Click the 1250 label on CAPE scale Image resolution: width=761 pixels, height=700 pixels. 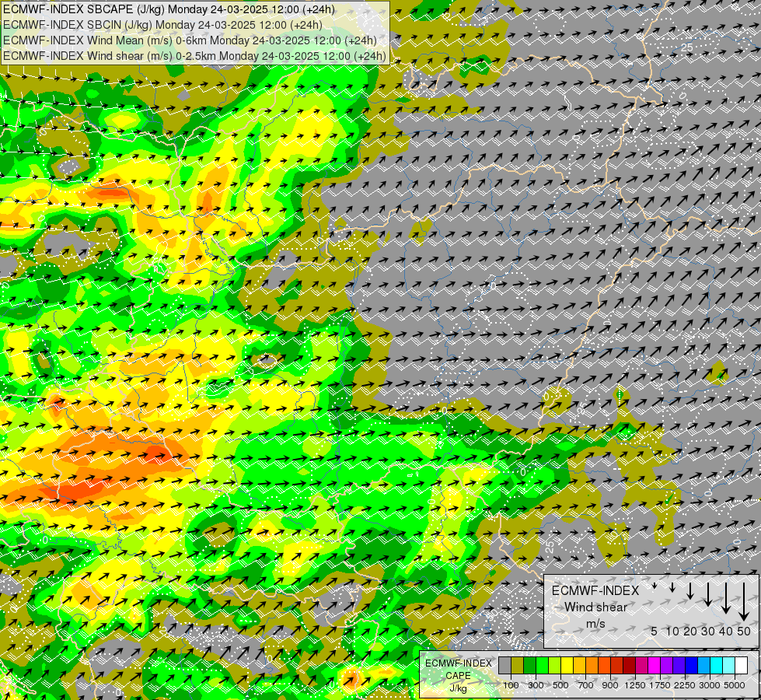[x=635, y=685]
